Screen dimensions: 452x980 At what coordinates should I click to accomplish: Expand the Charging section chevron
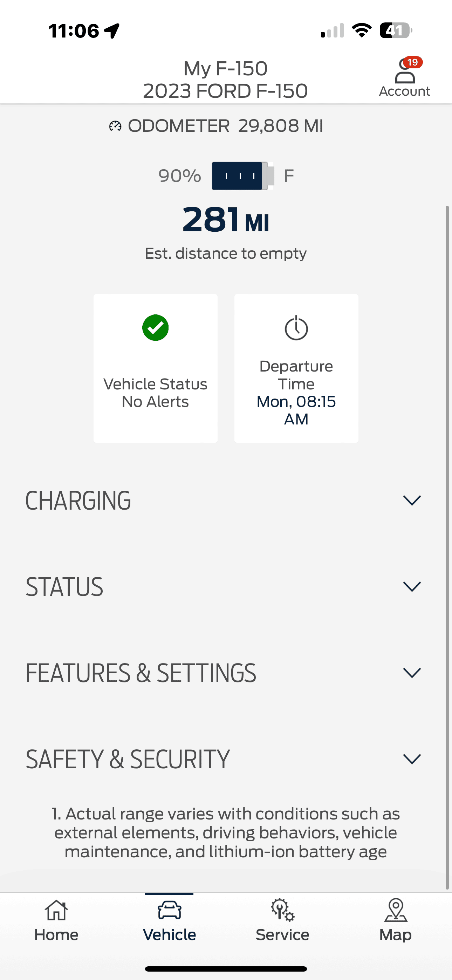coord(412,500)
